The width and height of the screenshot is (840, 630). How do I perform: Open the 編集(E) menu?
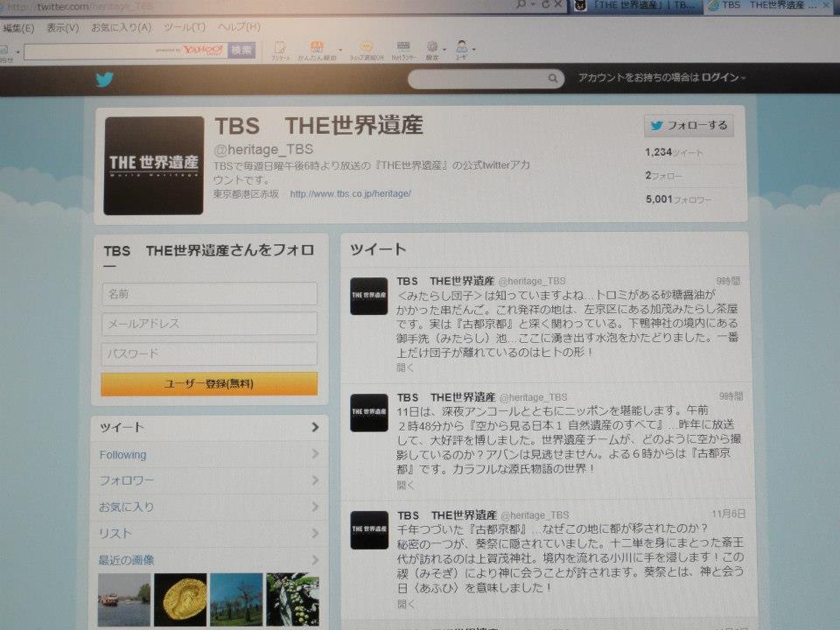click(x=18, y=28)
